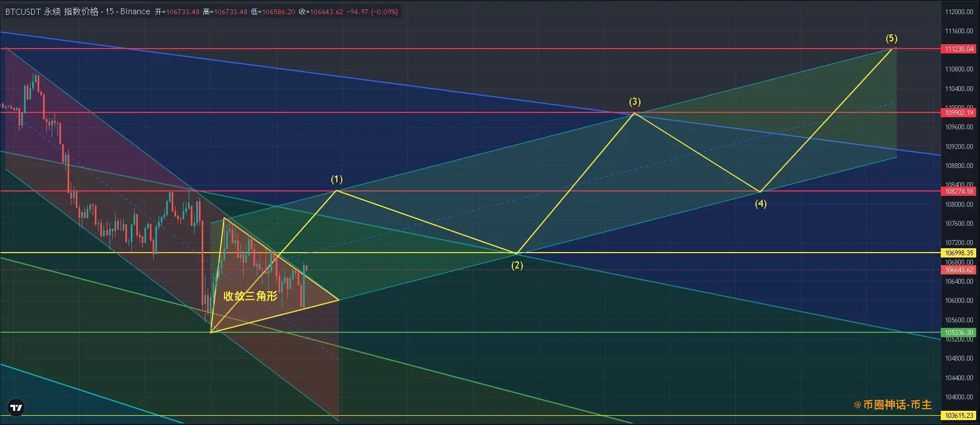Select the green 105336.30 price tag
Image resolution: width=980 pixels, height=425 pixels.
click(959, 333)
